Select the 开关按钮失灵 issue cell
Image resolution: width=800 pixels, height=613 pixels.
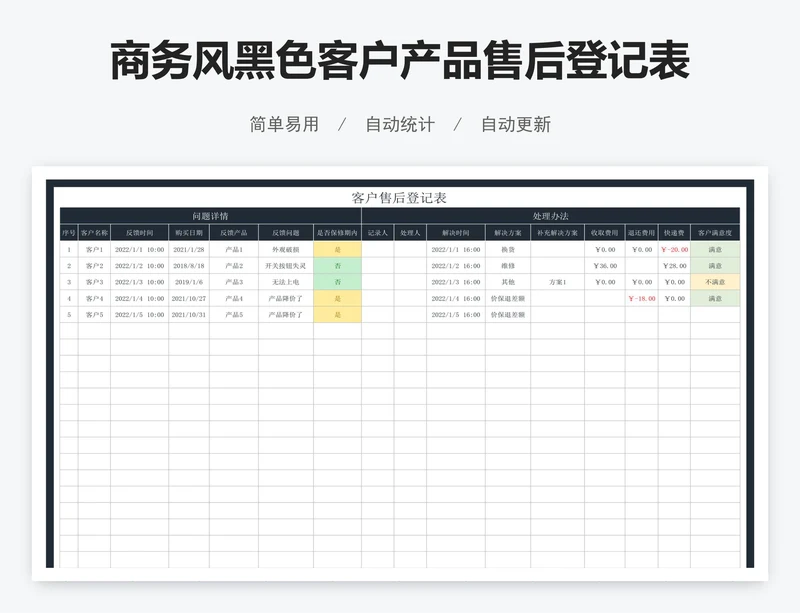pyautogui.click(x=286, y=266)
